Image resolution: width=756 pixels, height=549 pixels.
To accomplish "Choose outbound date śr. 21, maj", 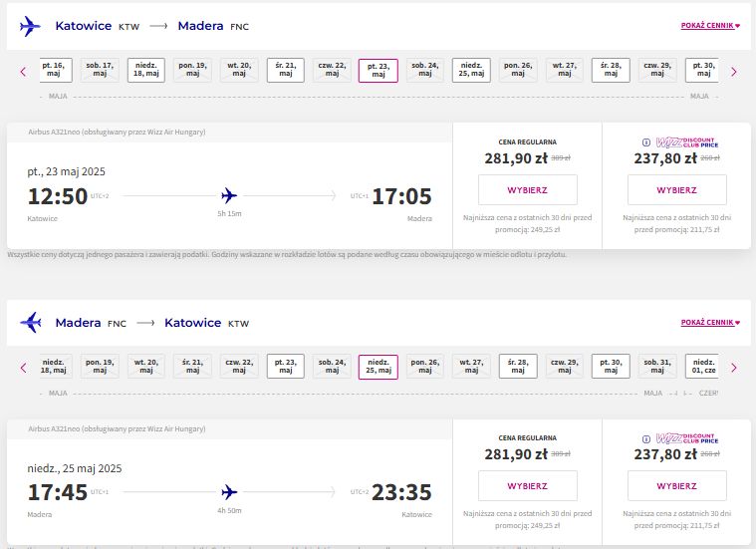I will [x=286, y=70].
